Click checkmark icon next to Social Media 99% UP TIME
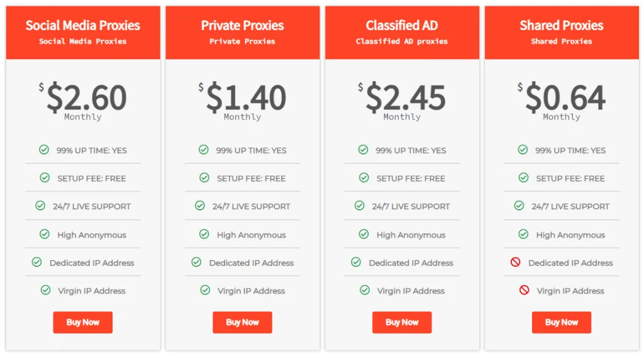 44,149
